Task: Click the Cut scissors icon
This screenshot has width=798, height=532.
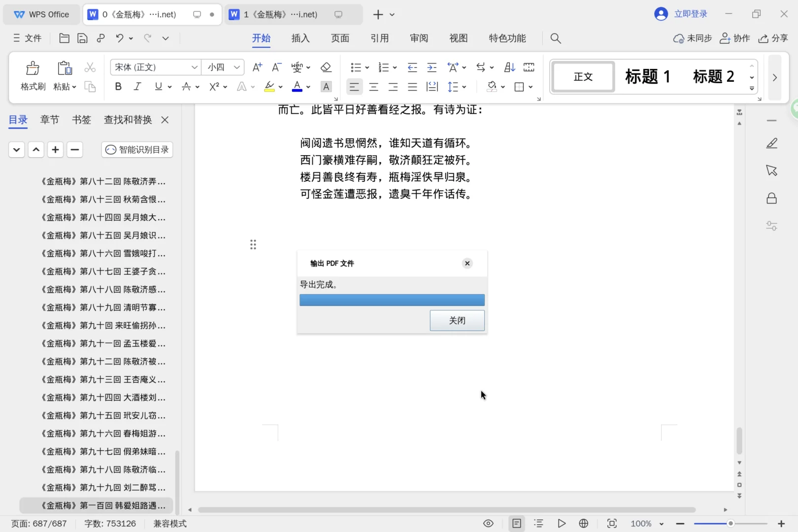Action: click(x=90, y=67)
